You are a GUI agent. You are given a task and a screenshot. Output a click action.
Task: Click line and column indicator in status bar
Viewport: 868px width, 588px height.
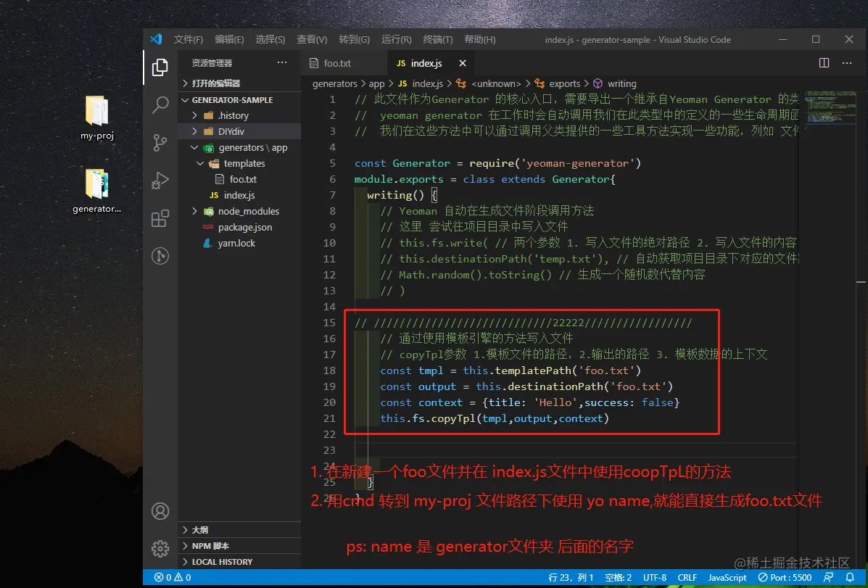pyautogui.click(x=571, y=577)
